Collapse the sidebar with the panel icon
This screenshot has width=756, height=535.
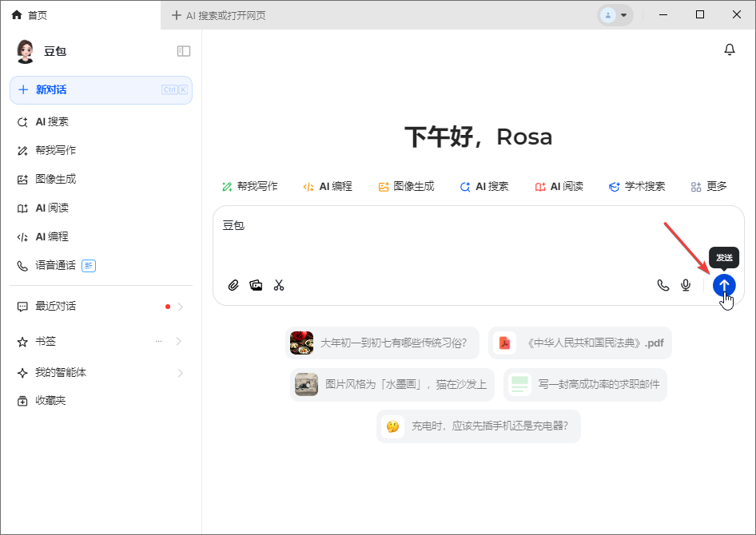tap(184, 50)
